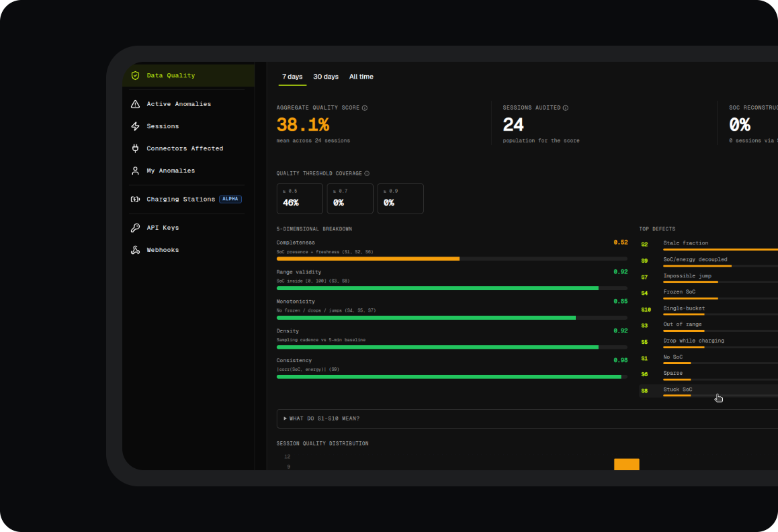778x532 pixels.
Task: Click the Sessions lightning bolt icon
Action: pos(135,126)
